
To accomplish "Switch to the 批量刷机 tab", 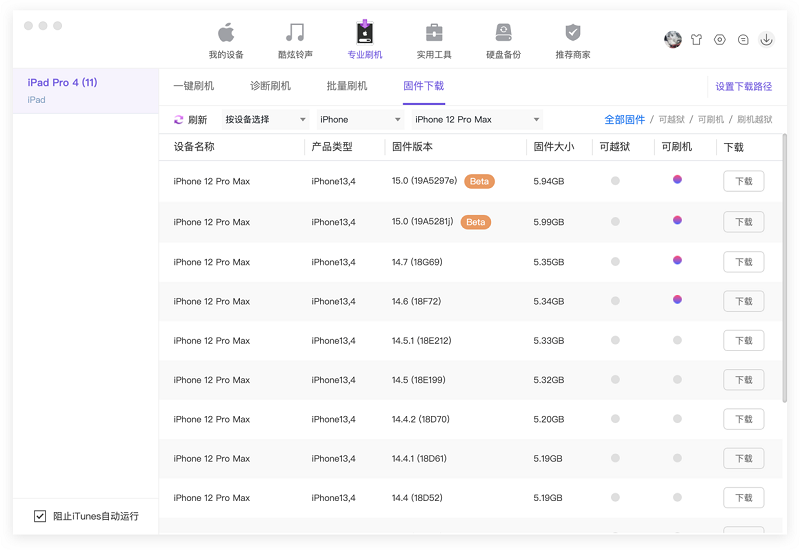I will coord(346,86).
